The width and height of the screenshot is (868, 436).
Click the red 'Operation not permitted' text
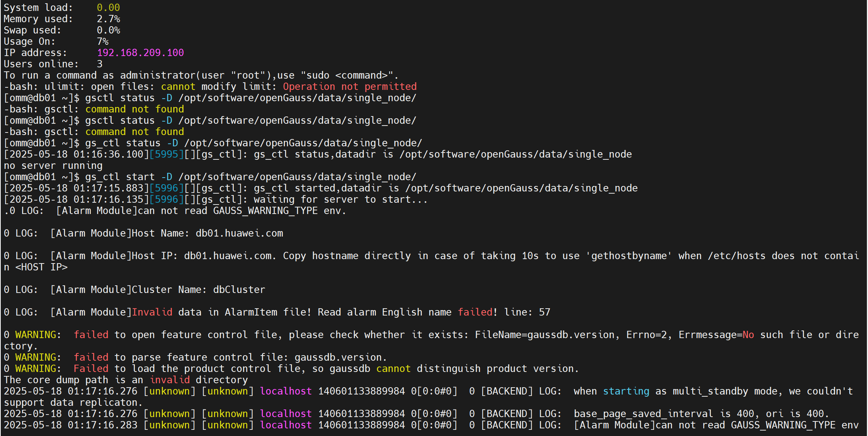(349, 87)
